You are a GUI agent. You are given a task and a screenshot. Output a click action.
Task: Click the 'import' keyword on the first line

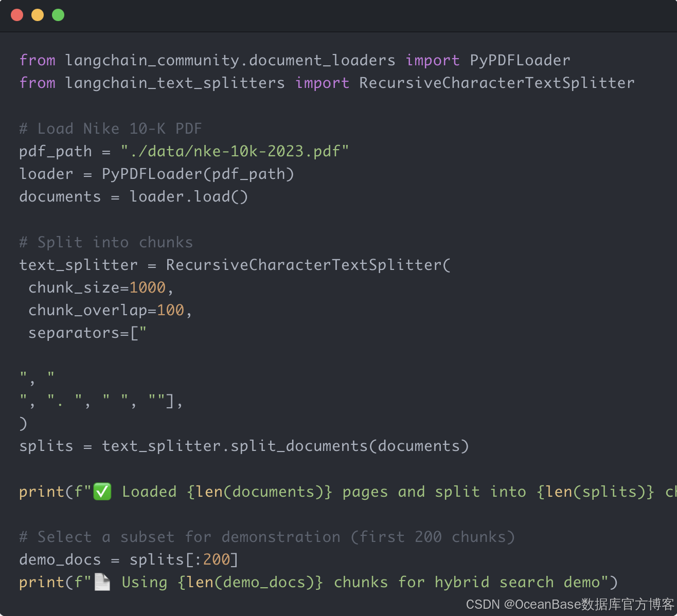click(x=432, y=61)
